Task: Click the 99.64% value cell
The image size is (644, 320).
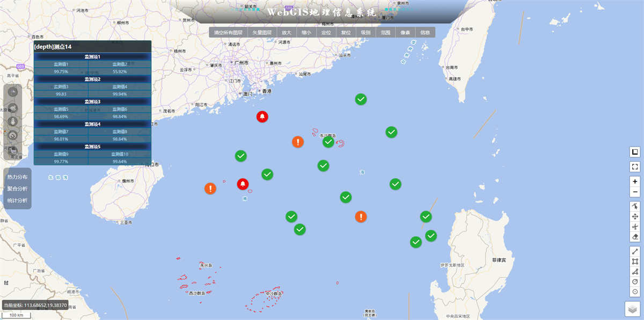Action: tap(120, 162)
